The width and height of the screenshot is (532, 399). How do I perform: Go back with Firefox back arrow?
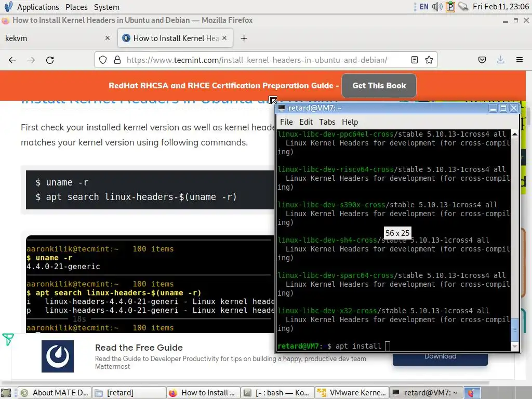(12, 60)
